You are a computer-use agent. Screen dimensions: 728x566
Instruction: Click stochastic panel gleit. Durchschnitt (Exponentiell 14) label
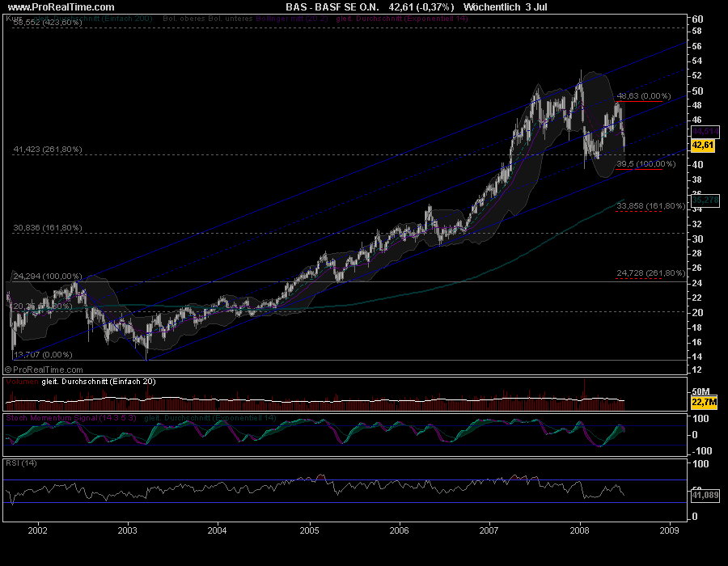pyautogui.click(x=210, y=418)
